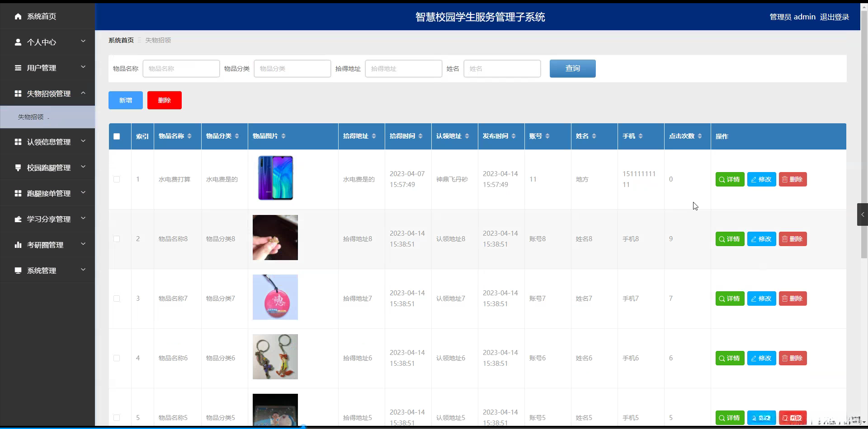
Task: Click the 物品分类 search input field
Action: [x=292, y=69]
